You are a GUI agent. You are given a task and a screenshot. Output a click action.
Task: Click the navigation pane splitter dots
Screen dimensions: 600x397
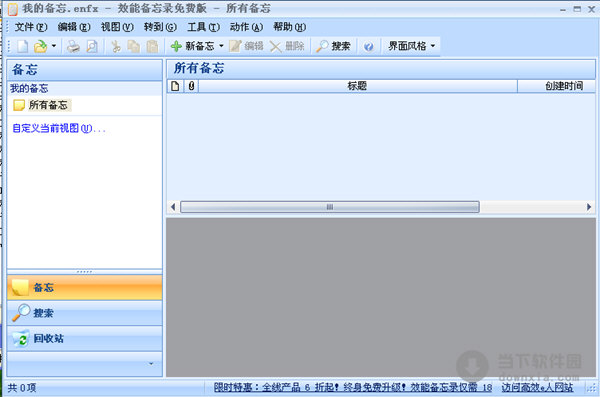click(x=85, y=272)
